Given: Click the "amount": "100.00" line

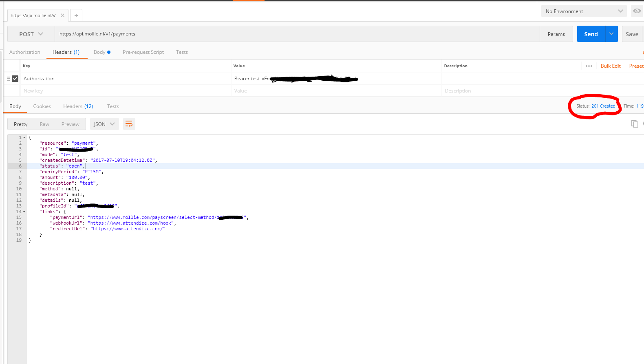Looking at the screenshot, I should pyautogui.click(x=64, y=178).
